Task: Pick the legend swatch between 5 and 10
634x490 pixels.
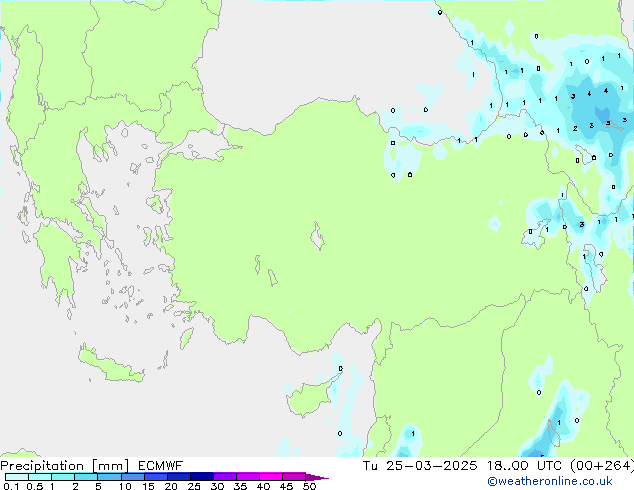Action: [x=109, y=477]
